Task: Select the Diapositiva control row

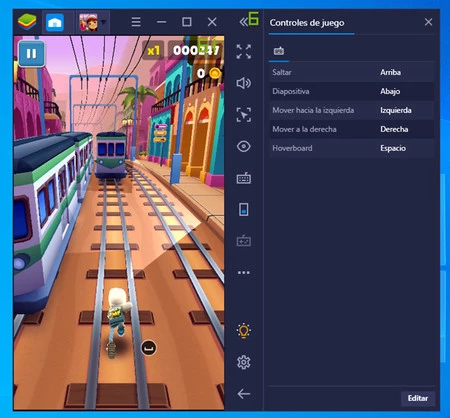Action: [352, 91]
